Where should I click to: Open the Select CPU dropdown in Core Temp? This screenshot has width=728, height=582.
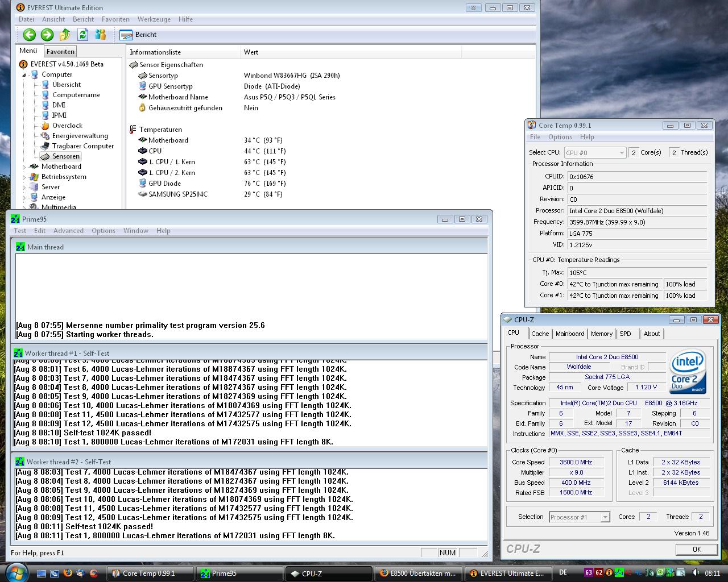(595, 153)
